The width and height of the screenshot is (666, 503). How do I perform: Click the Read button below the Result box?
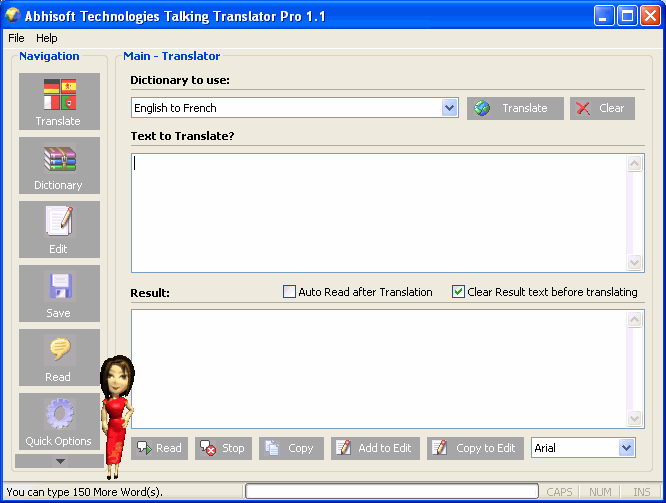[159, 448]
